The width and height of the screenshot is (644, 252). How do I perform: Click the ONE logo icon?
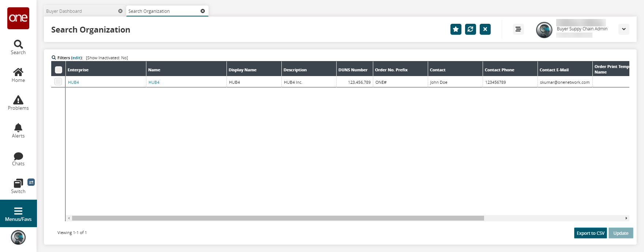point(18,18)
